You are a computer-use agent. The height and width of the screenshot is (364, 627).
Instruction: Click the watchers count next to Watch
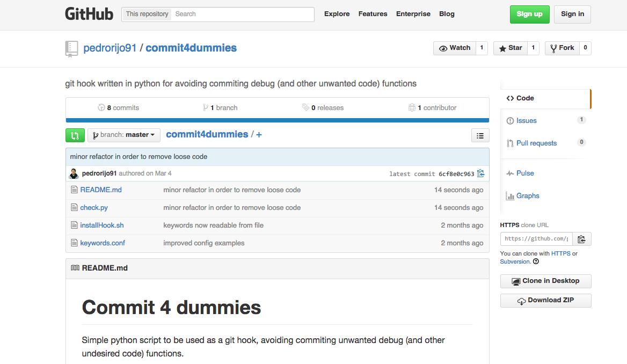[x=482, y=48]
